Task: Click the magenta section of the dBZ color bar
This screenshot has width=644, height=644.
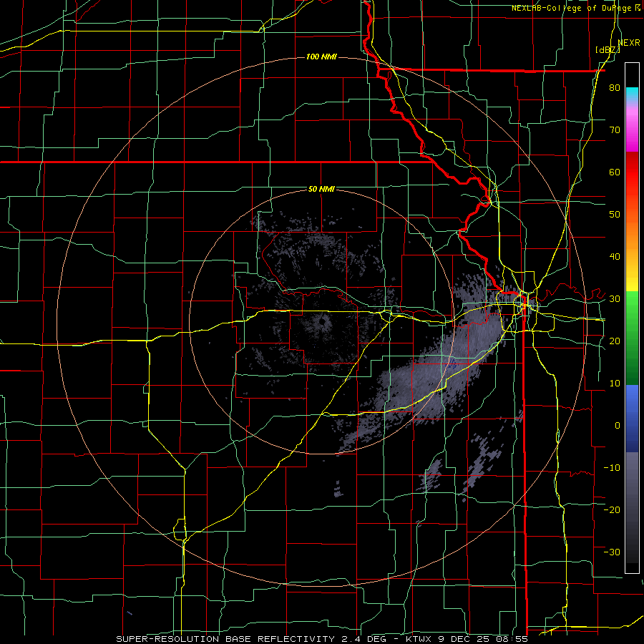Action: 632,130
